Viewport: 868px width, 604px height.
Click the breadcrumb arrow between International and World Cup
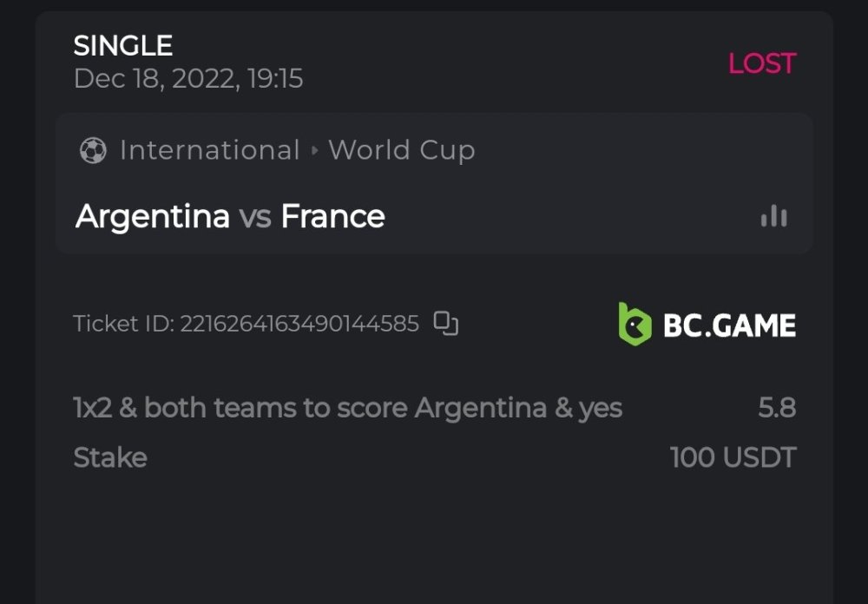click(314, 151)
